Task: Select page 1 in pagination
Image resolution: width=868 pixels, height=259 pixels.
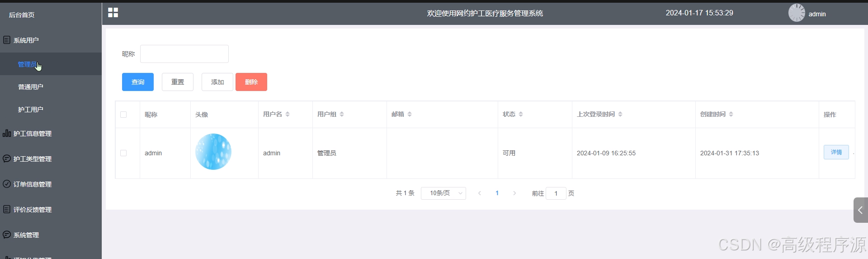Action: (497, 193)
